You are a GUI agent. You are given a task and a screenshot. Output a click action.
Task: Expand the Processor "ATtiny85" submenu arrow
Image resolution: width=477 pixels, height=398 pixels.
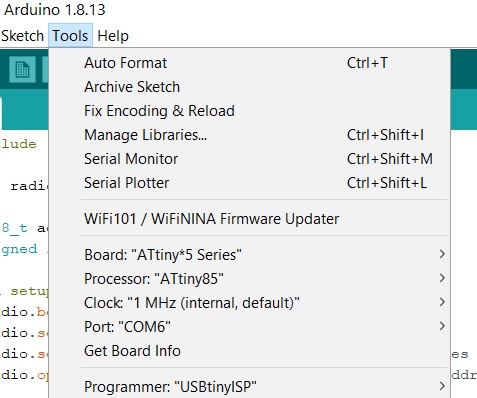click(442, 278)
